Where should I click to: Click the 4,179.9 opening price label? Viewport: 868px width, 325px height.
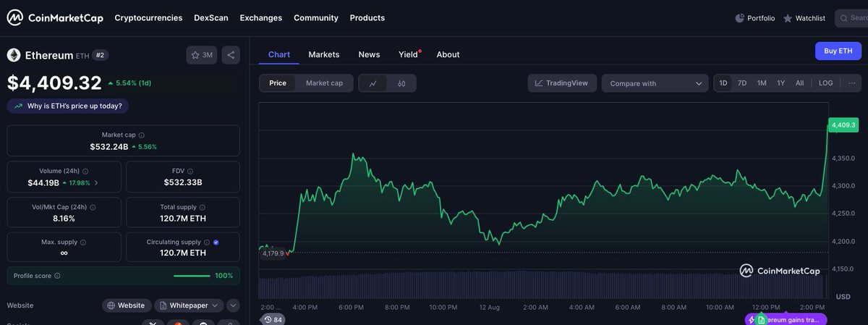pyautogui.click(x=273, y=253)
